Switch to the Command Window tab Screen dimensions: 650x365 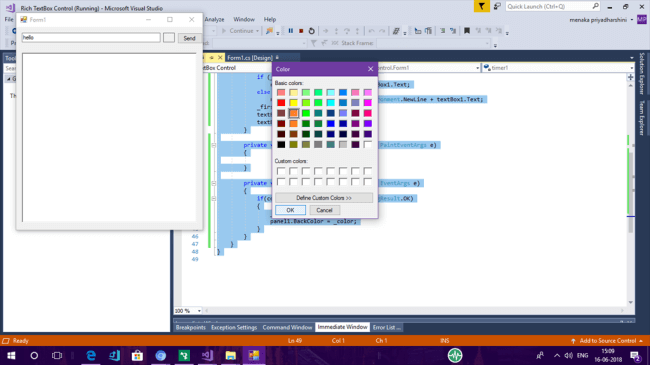[x=287, y=327]
